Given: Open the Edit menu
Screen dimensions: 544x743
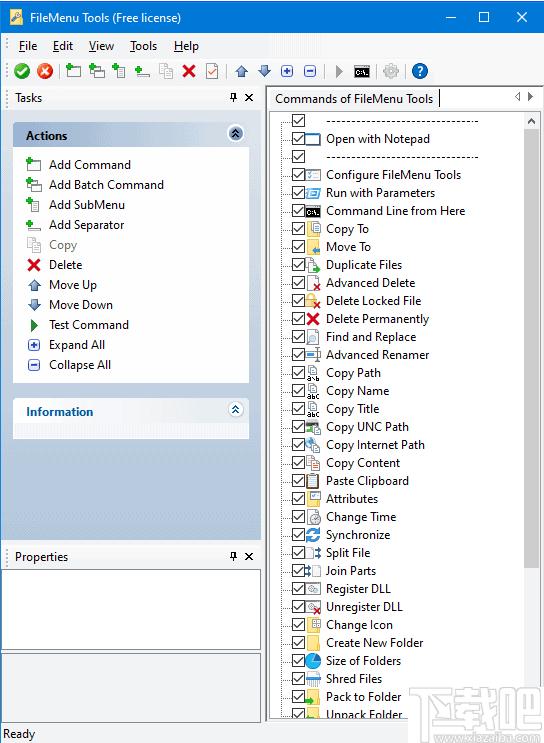Looking at the screenshot, I should click(x=63, y=46).
